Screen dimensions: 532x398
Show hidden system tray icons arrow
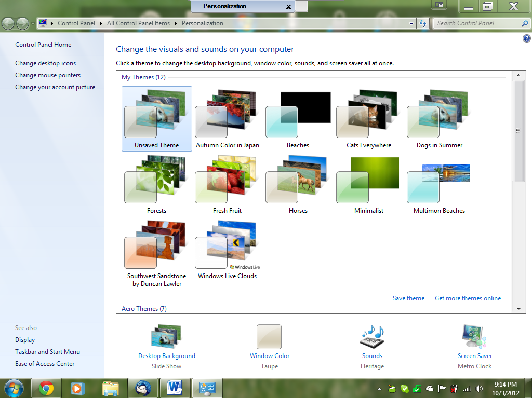coord(379,389)
